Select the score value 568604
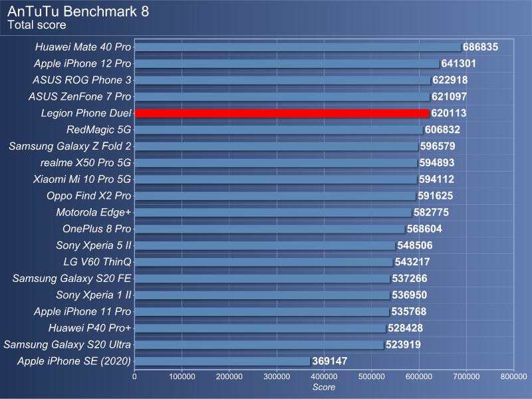 click(x=424, y=229)
